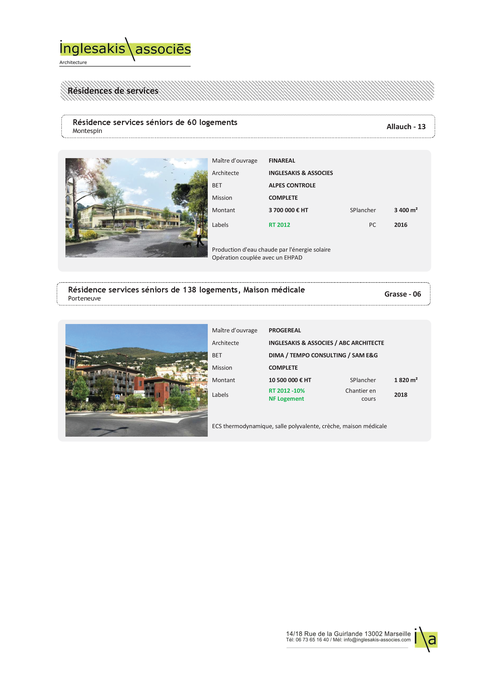Click title 'Résidence services séniors de 138 logements, Maison médicale'
Image resolution: width=480 pixels, height=679 pixels.
(x=186, y=290)
